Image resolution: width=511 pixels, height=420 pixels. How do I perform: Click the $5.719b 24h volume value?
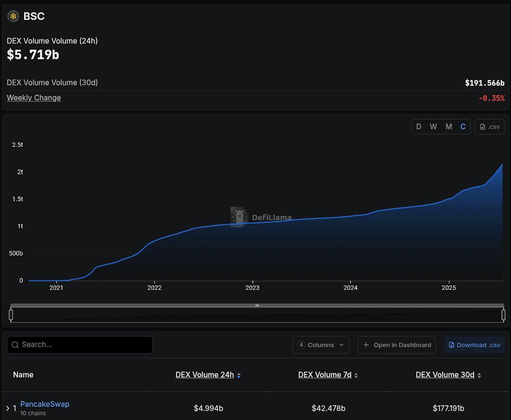(33, 54)
